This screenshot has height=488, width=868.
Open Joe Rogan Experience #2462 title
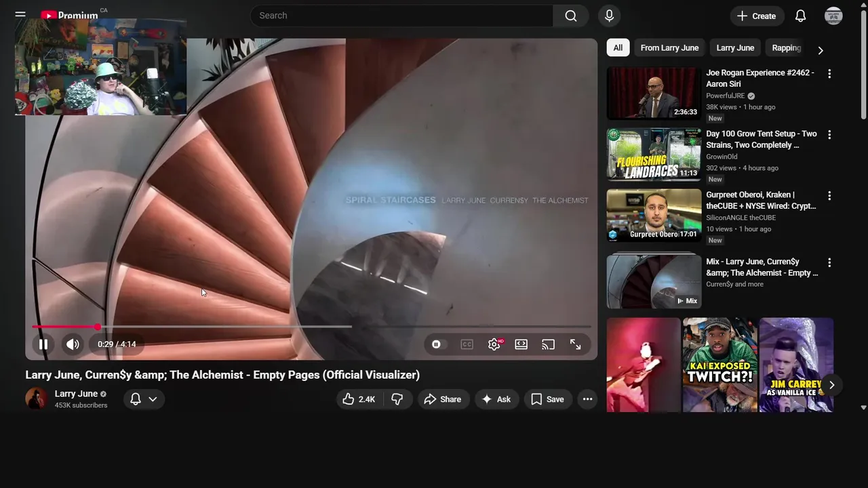pos(759,78)
